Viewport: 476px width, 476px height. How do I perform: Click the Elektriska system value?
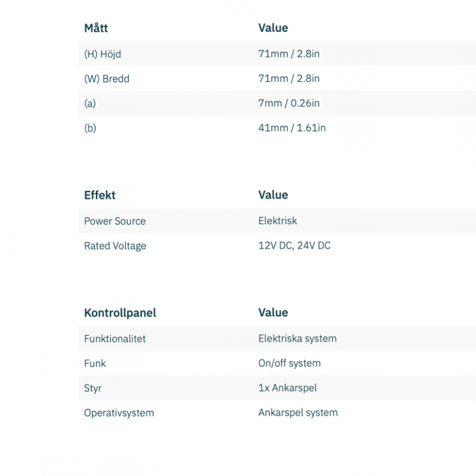click(x=297, y=338)
